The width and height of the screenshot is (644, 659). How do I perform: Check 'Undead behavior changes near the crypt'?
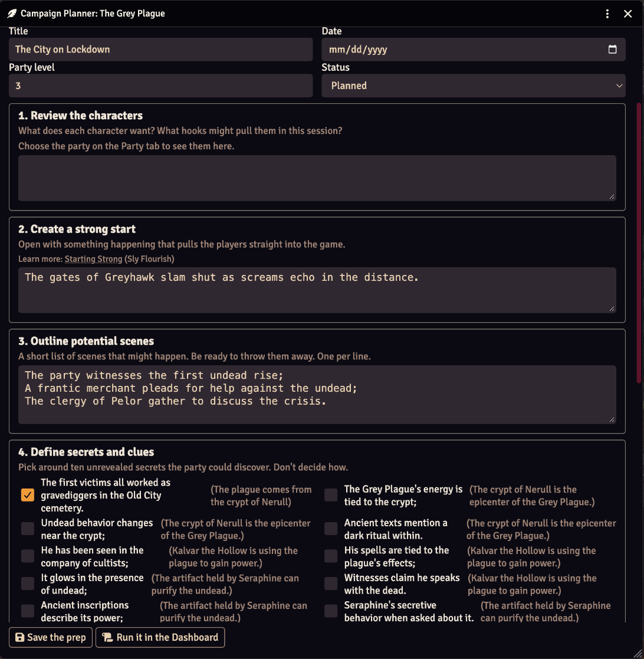click(x=28, y=529)
